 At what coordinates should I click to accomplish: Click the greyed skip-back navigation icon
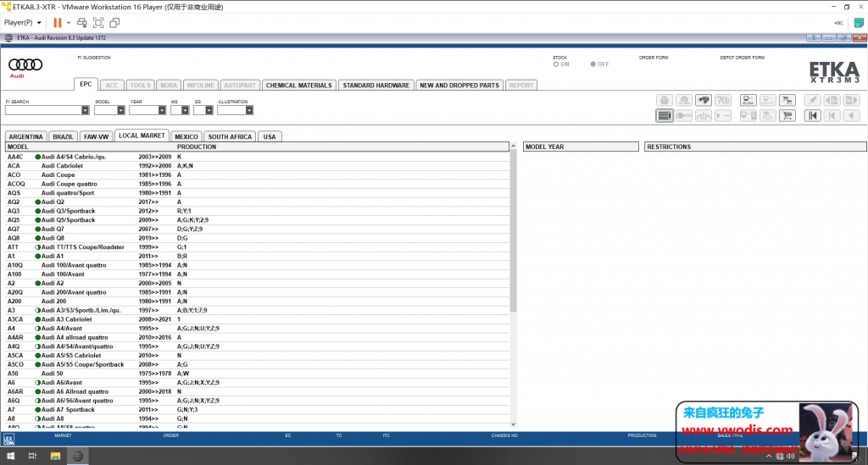(x=832, y=115)
